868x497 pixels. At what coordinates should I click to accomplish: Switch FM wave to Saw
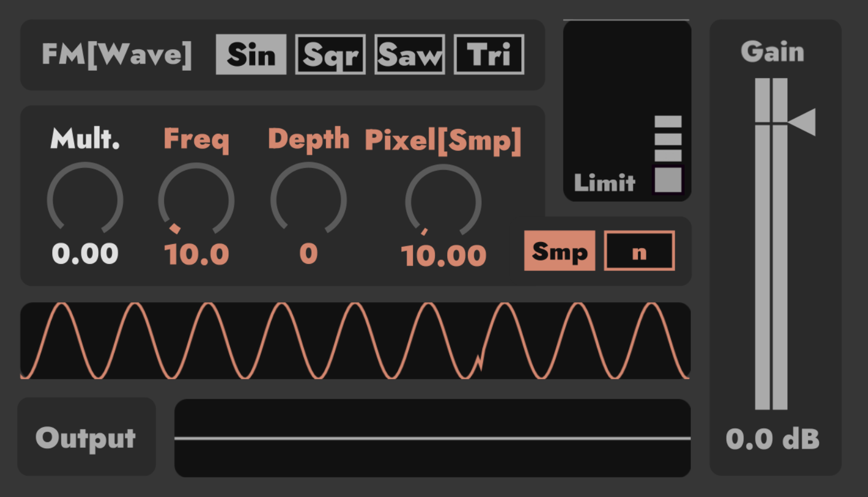point(409,54)
